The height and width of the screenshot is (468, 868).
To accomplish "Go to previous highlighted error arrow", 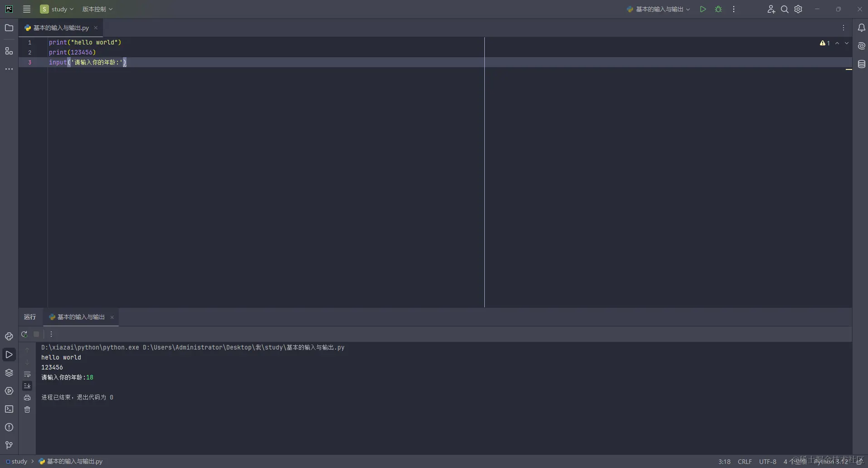I will (837, 43).
